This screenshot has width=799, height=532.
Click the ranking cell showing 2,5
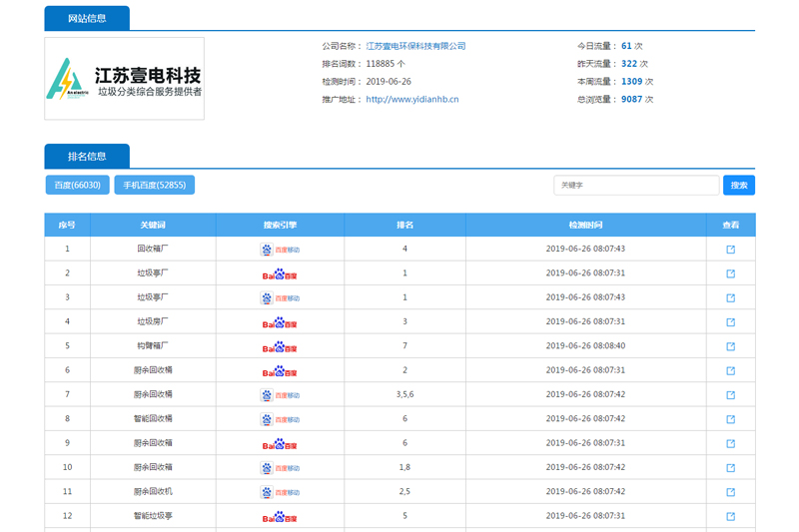tap(405, 492)
